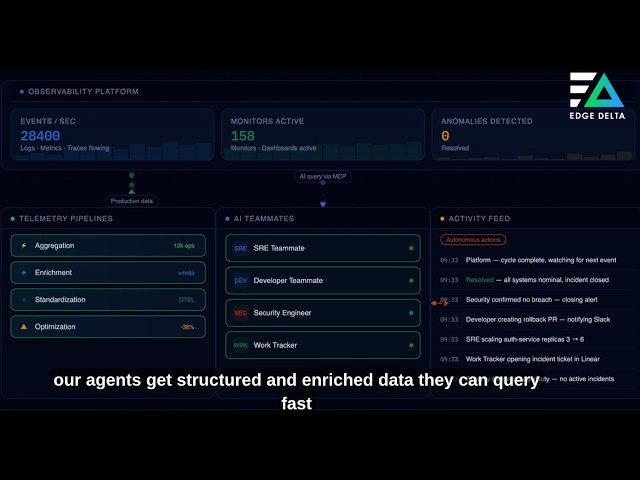Open the Standardization pipeline row

pyautogui.click(x=108, y=300)
